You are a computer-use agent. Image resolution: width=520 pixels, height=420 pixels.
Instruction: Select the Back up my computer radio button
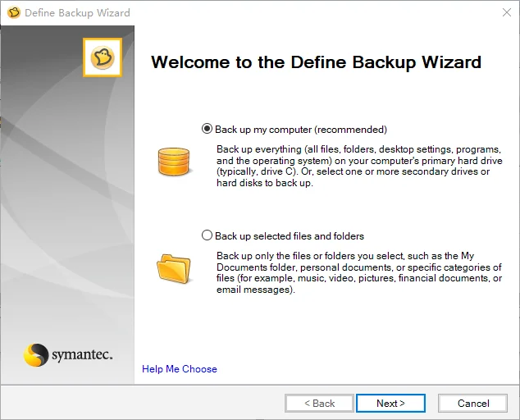207,129
